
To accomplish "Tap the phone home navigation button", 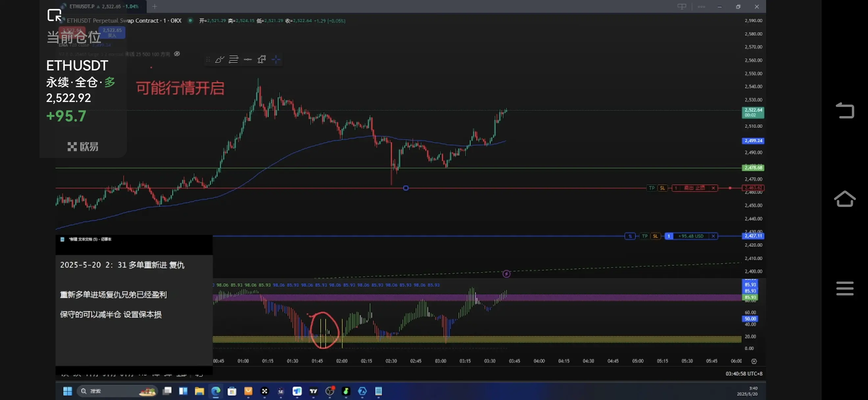I will (845, 199).
